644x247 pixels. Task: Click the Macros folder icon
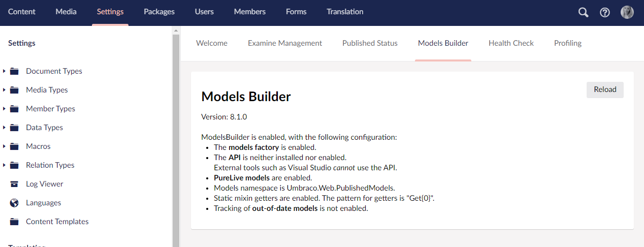click(x=15, y=146)
